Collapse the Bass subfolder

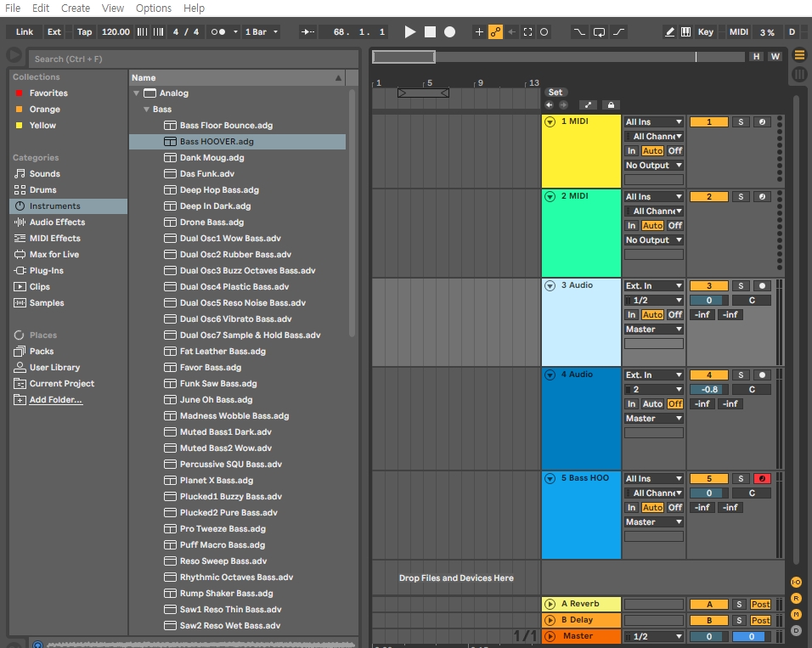pos(147,110)
